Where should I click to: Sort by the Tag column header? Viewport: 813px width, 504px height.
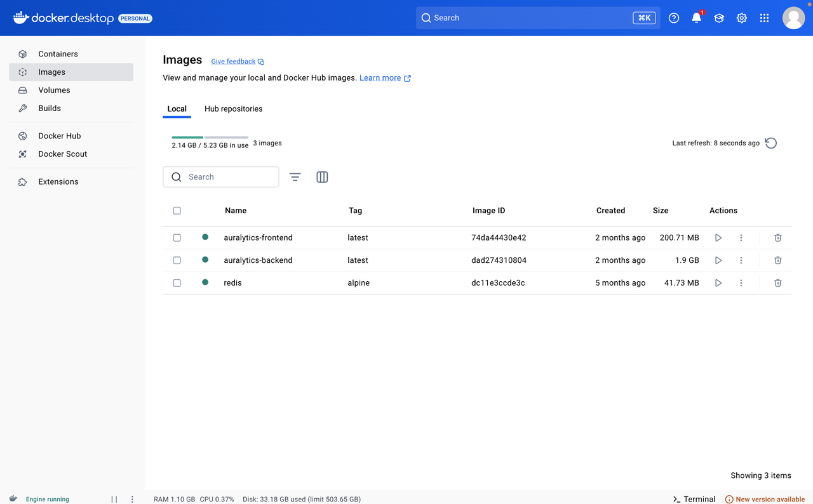pos(355,211)
